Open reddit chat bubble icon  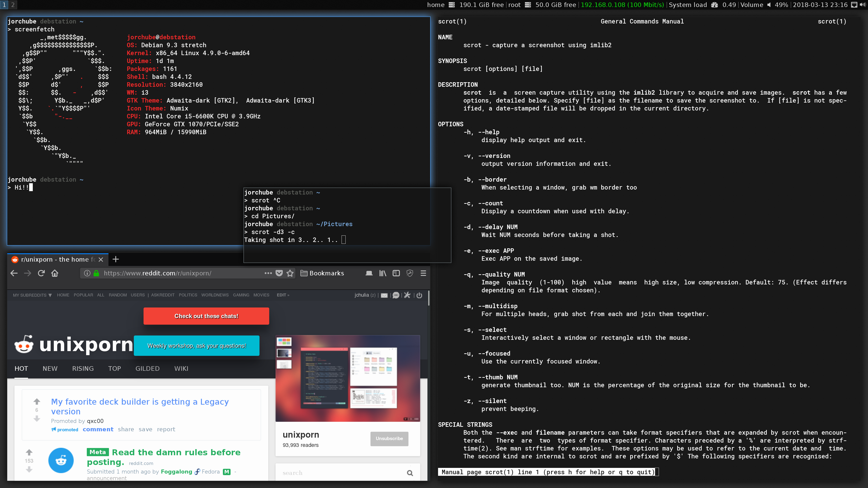click(x=396, y=295)
